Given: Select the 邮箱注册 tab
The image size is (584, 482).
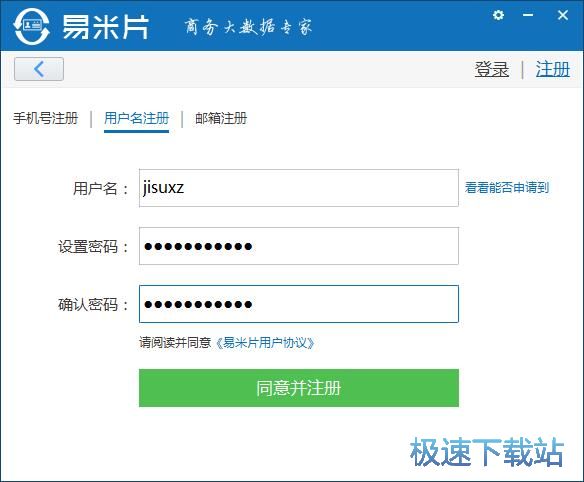Looking at the screenshot, I should [221, 118].
